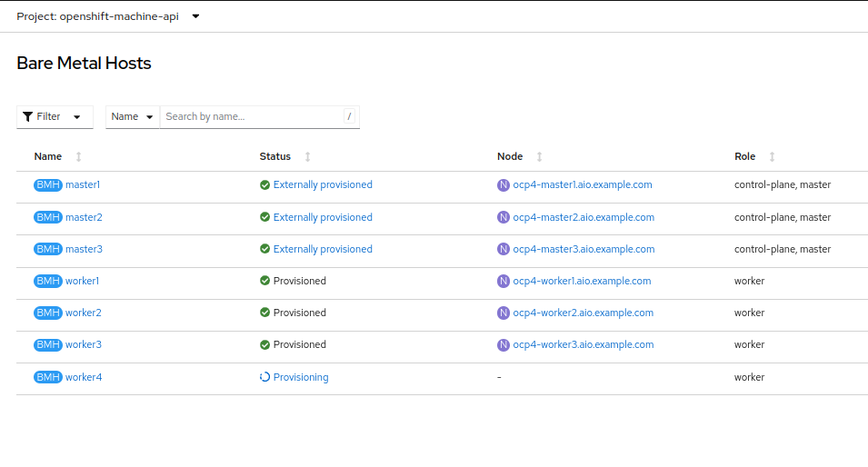Click the node icon for ocp4-master2

click(504, 217)
